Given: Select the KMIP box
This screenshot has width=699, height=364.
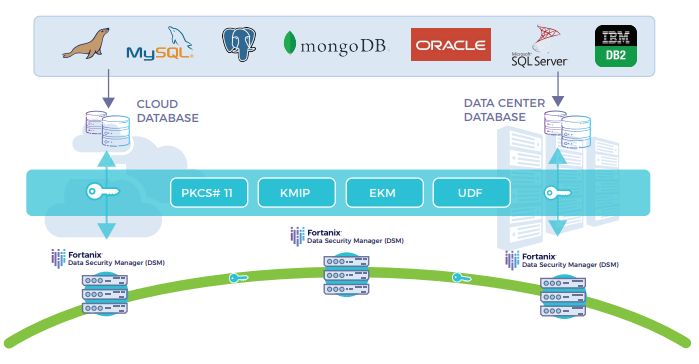Looking at the screenshot, I should click(296, 193).
